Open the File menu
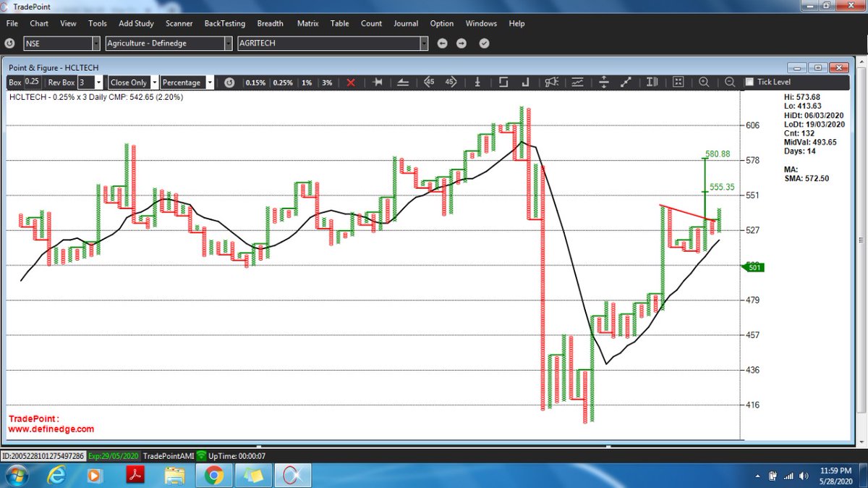868x488 pixels. click(13, 23)
